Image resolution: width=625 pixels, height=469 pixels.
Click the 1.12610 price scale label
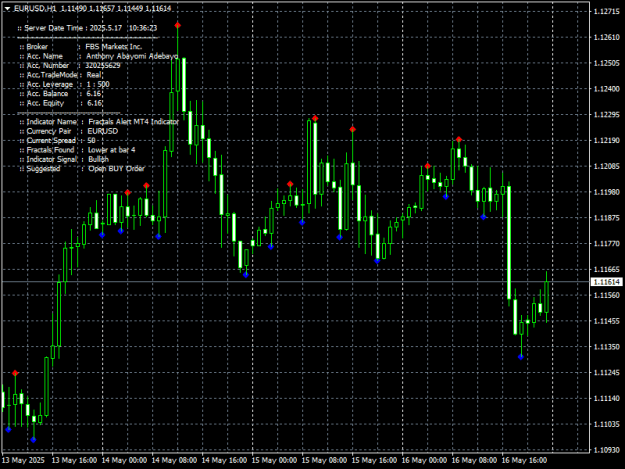tap(607, 37)
